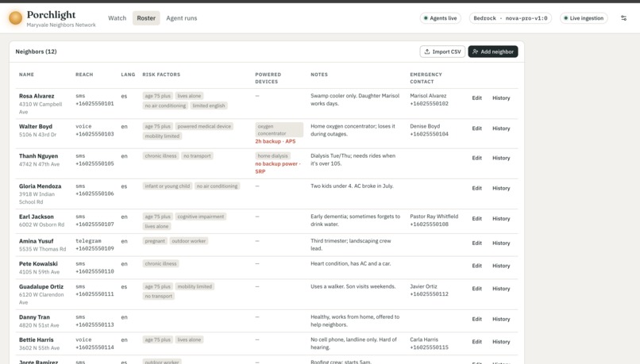Click the name Walter Boyd

point(36,126)
